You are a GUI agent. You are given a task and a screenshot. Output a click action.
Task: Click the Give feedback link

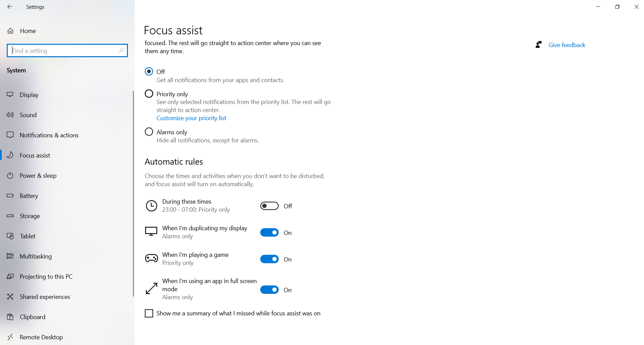click(x=567, y=45)
